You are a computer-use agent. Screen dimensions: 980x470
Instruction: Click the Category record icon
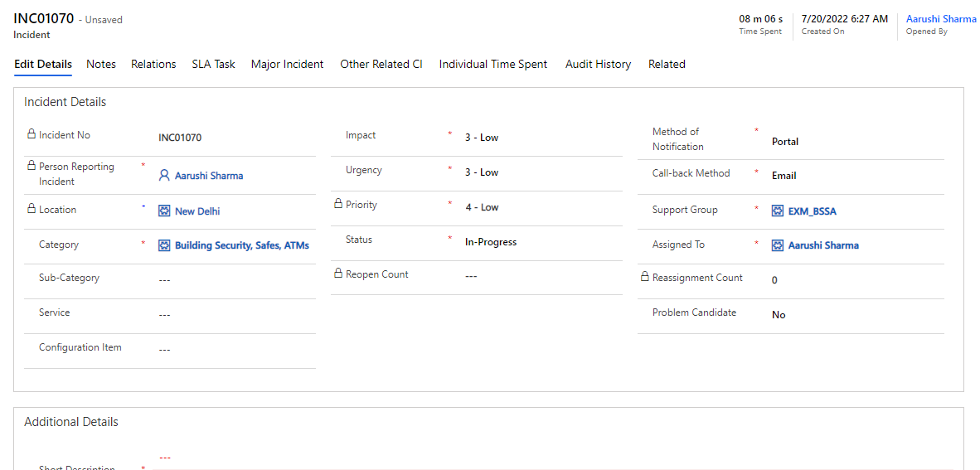tap(164, 246)
